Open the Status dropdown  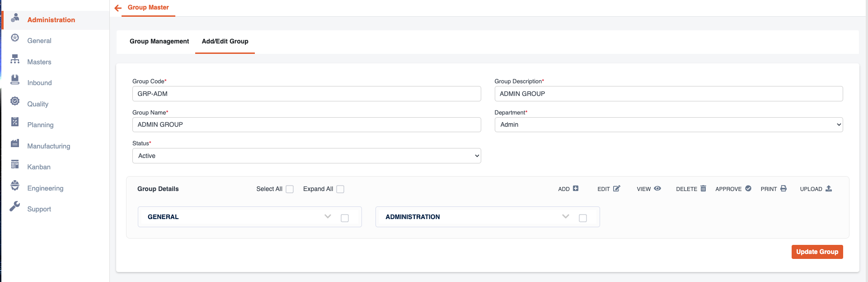[x=306, y=156]
